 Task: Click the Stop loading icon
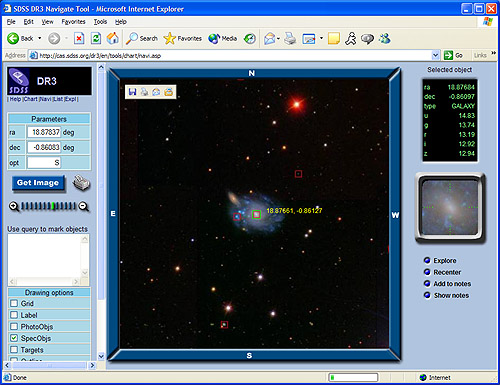pyautogui.click(x=79, y=39)
